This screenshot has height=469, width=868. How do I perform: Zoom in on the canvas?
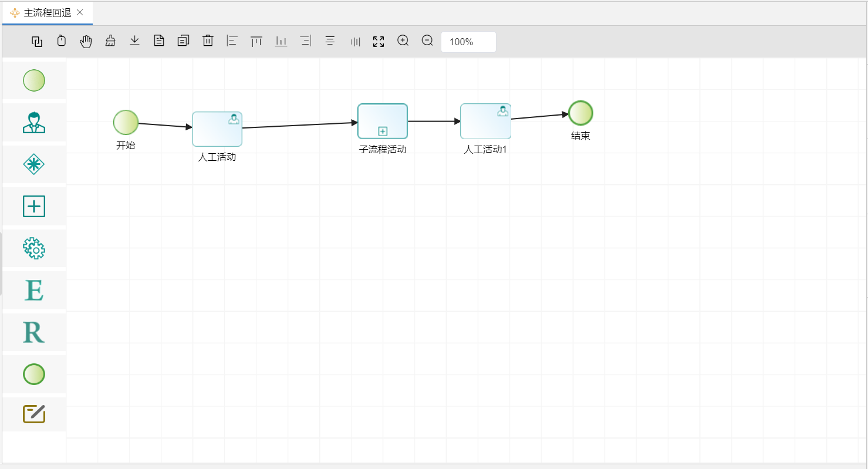click(403, 41)
